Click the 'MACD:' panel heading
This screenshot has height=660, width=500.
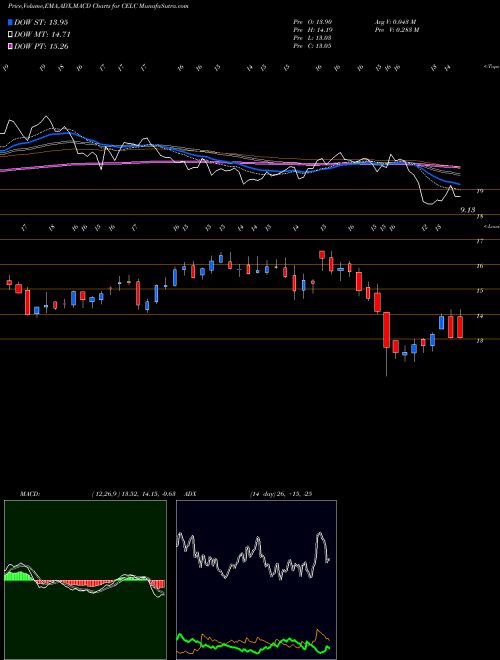(x=29, y=494)
